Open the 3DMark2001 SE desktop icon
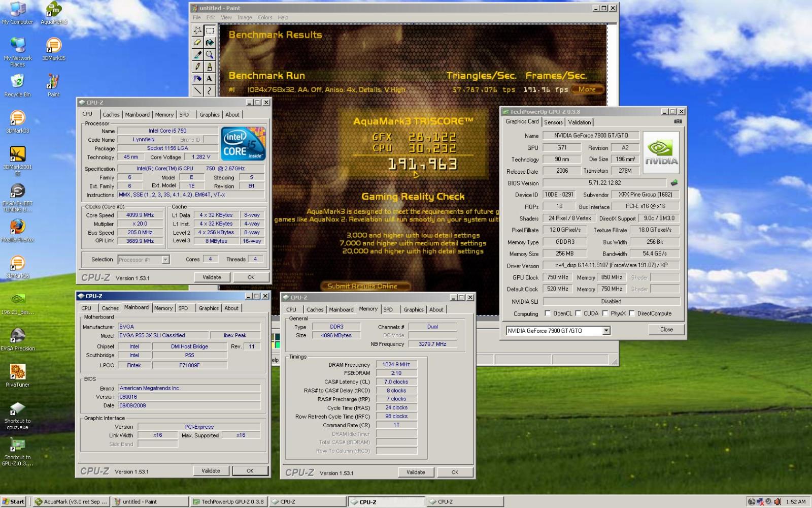 point(17,161)
